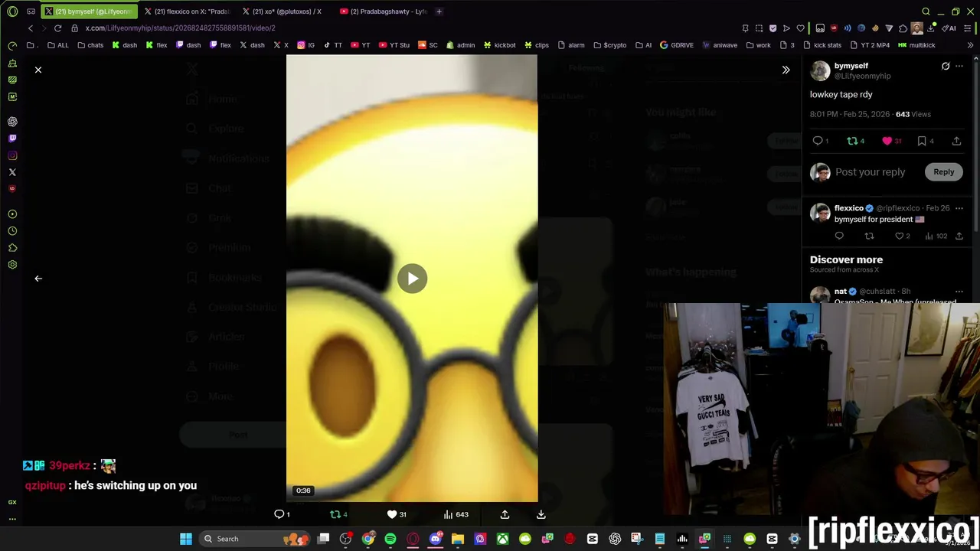Focus the Post your reply field
This screenshot has width=980, height=551.
(870, 172)
